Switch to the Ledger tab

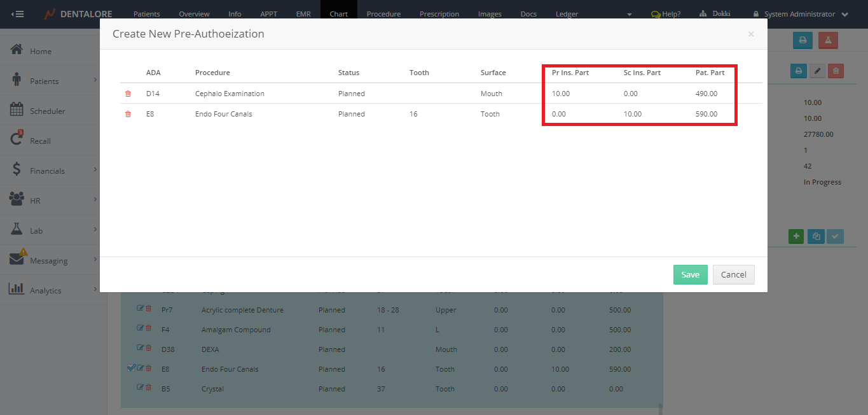pos(567,14)
